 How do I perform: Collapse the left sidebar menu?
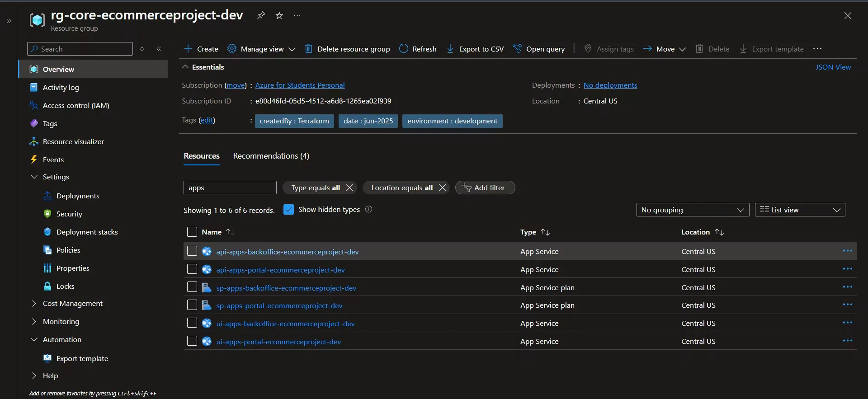(x=159, y=49)
